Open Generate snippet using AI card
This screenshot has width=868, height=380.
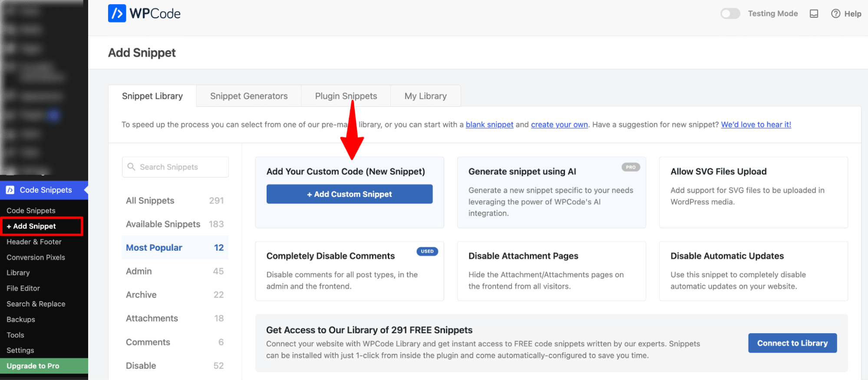551,192
